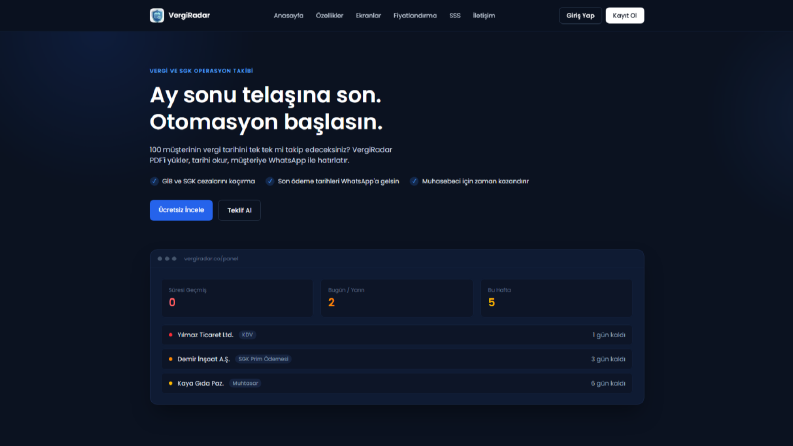
Task: Click the '1 gün kaldı' text
Action: coord(608,335)
